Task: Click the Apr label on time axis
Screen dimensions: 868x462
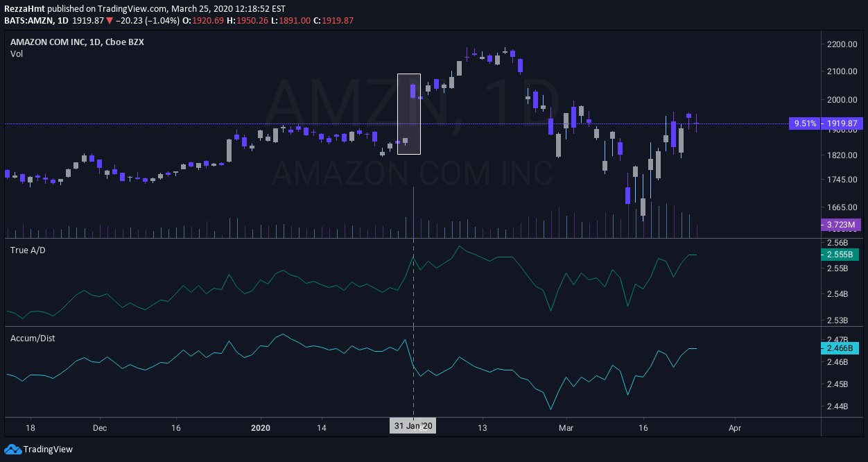Action: tap(735, 428)
